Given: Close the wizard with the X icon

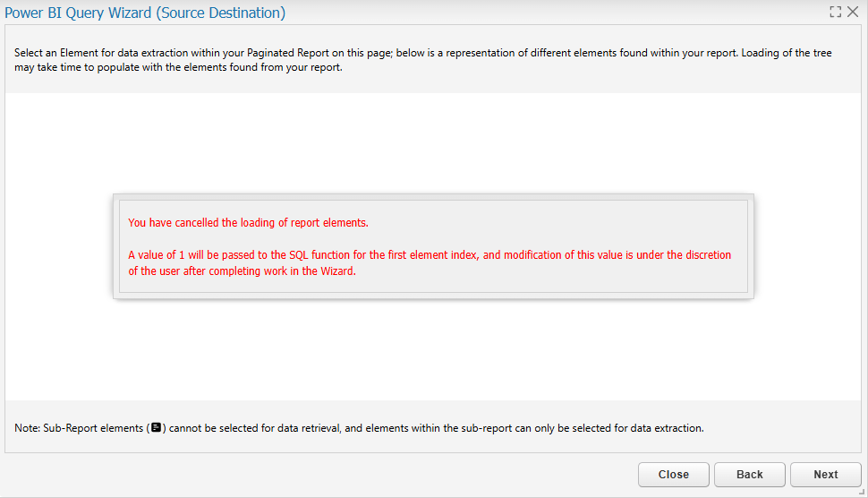Looking at the screenshot, I should coord(853,12).
